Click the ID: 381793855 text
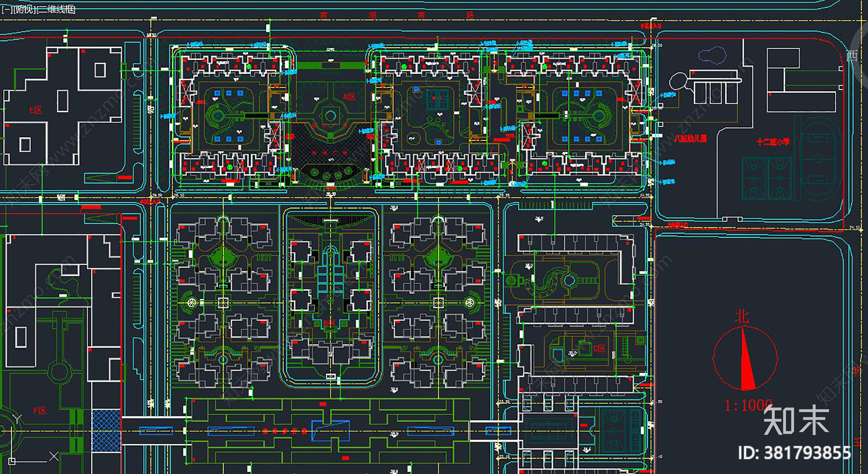Screen dimensions: 868x474 pyautogui.click(x=794, y=452)
